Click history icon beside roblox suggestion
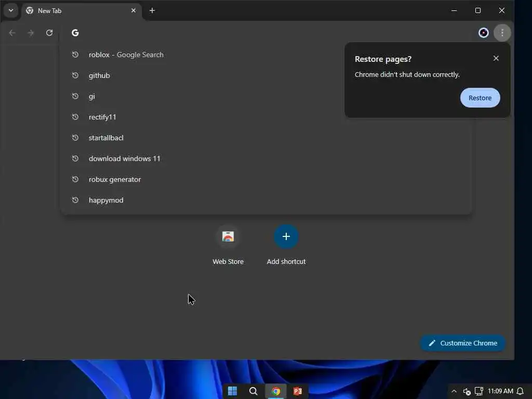Screen dimensions: 532x399 (75, 55)
